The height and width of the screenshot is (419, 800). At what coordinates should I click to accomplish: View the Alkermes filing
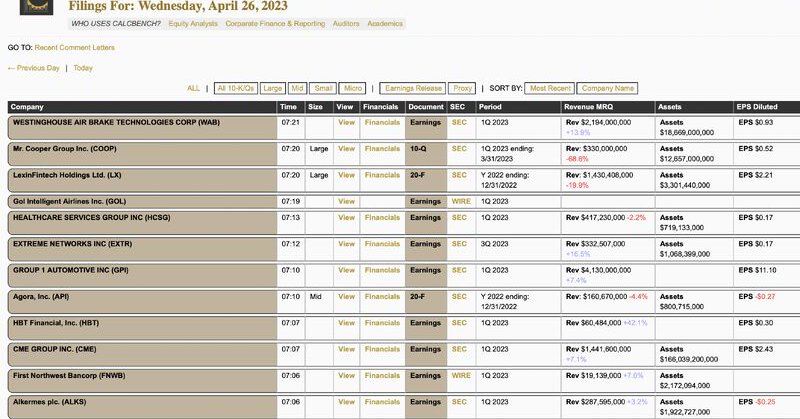click(x=346, y=402)
